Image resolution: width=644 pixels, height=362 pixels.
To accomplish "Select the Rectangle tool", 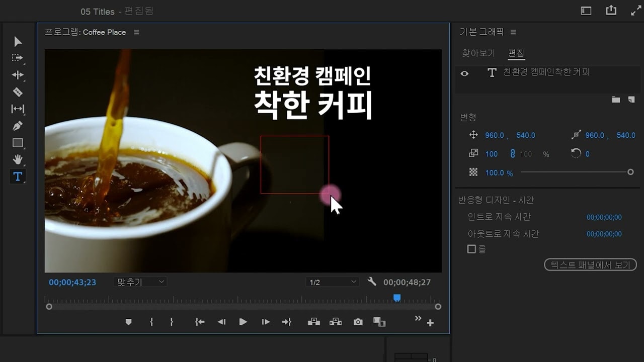I will (17, 143).
